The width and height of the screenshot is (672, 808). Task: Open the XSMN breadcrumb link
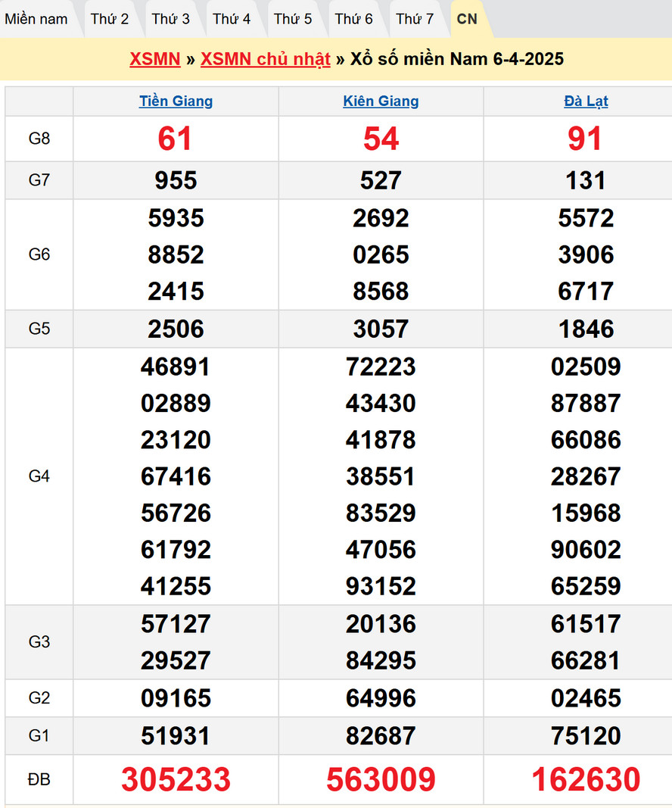coord(154,59)
